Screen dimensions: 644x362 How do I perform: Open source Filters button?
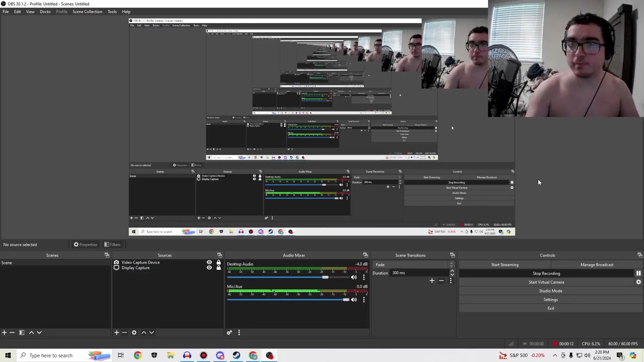(x=112, y=244)
